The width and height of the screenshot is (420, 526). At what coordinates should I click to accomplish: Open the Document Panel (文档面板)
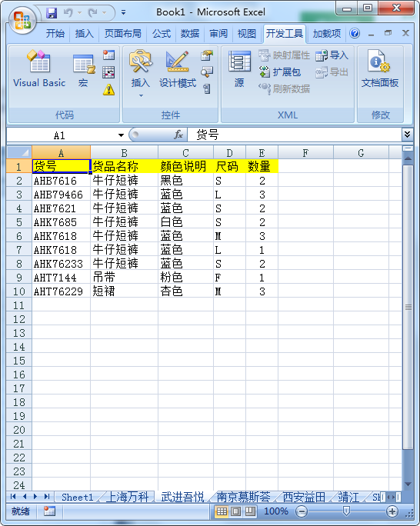(x=379, y=69)
